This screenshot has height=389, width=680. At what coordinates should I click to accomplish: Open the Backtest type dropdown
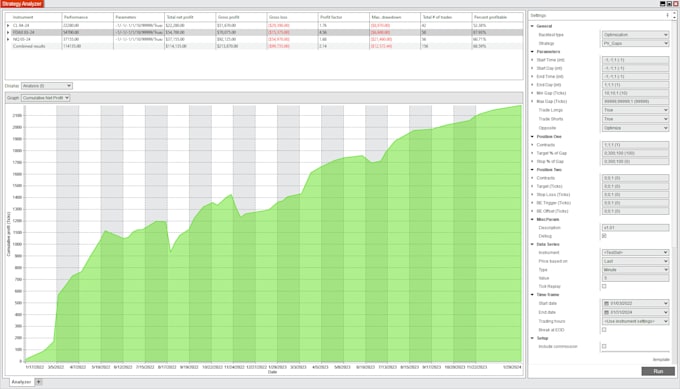coord(635,35)
